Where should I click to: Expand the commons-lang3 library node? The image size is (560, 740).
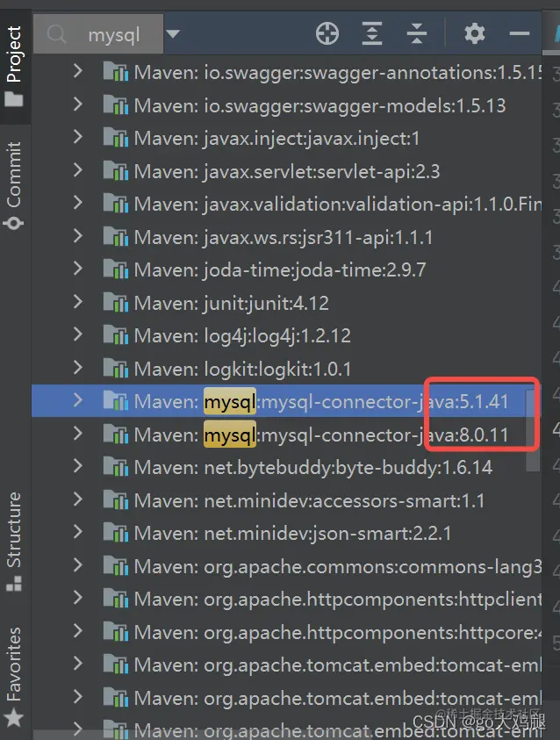(78, 565)
